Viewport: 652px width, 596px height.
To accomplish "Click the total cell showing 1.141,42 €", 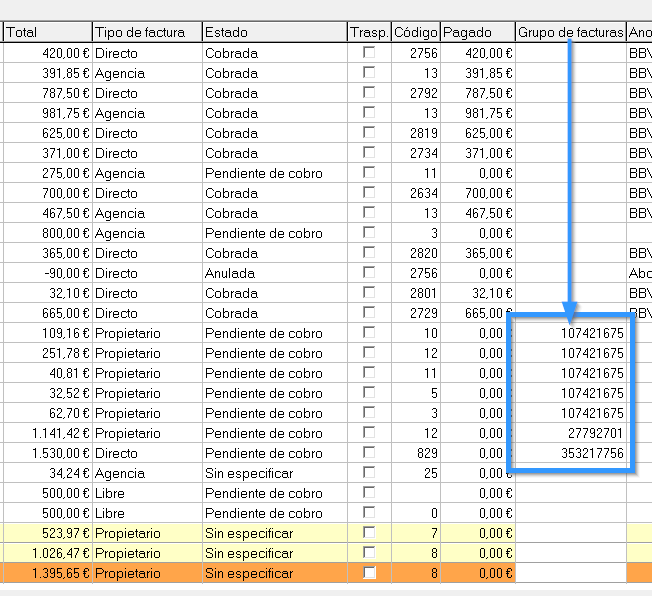I will [46, 433].
